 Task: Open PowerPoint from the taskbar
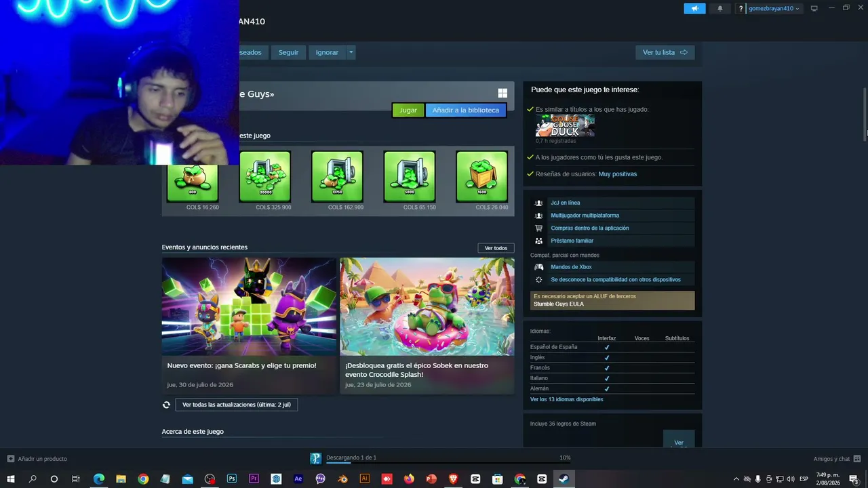point(431,479)
